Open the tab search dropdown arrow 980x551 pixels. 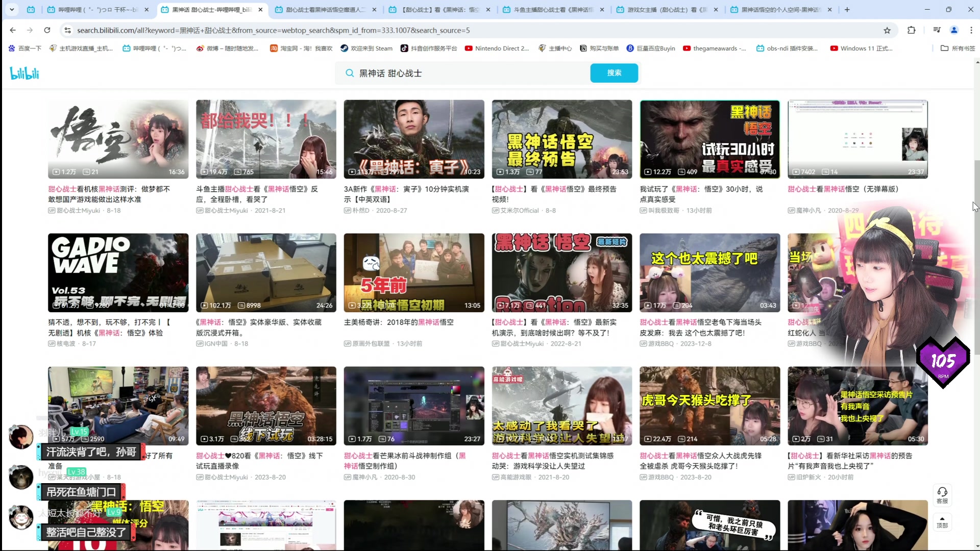(x=11, y=9)
